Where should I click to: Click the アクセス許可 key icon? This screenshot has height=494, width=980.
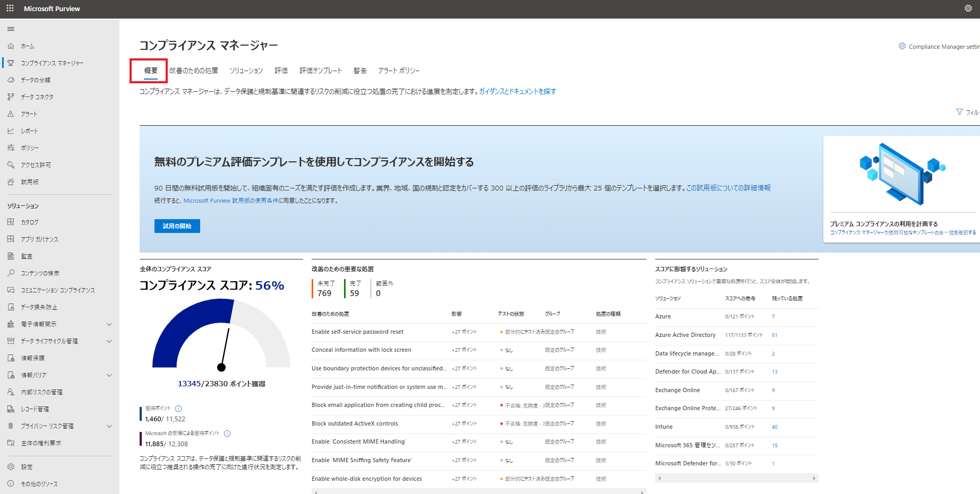tap(11, 165)
